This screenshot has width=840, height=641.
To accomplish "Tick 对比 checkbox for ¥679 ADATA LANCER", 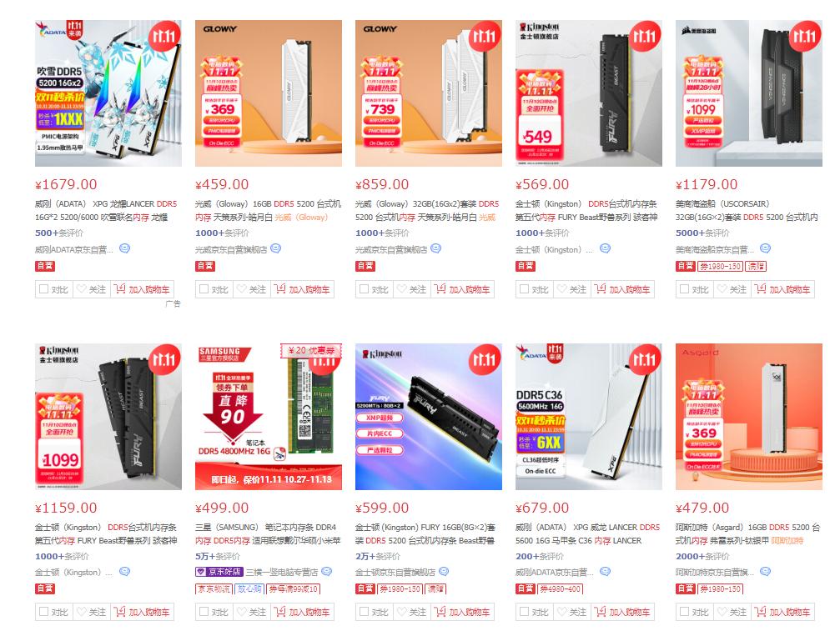I will point(524,612).
